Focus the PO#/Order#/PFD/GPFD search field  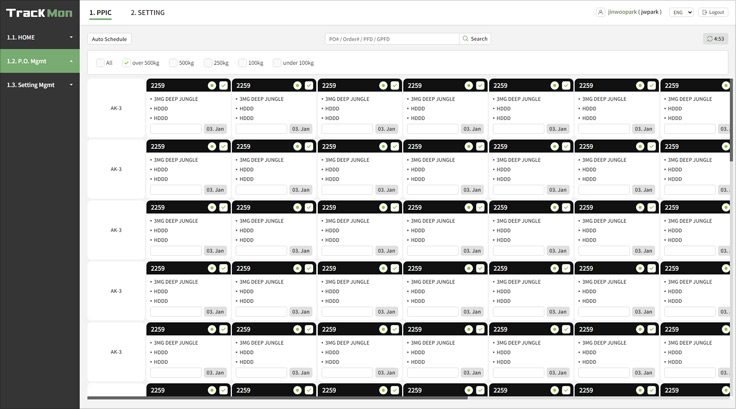(x=392, y=39)
